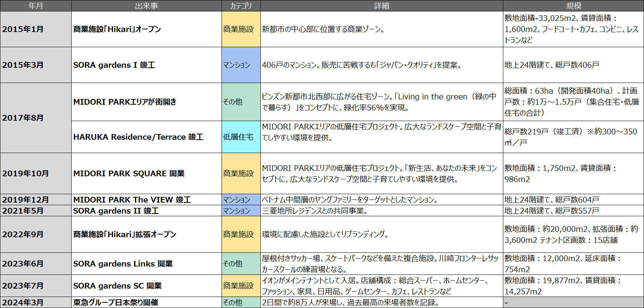Select the 2015年1月 date cell
Image resolution: width=644 pixels, height=308 pixels.
point(35,29)
